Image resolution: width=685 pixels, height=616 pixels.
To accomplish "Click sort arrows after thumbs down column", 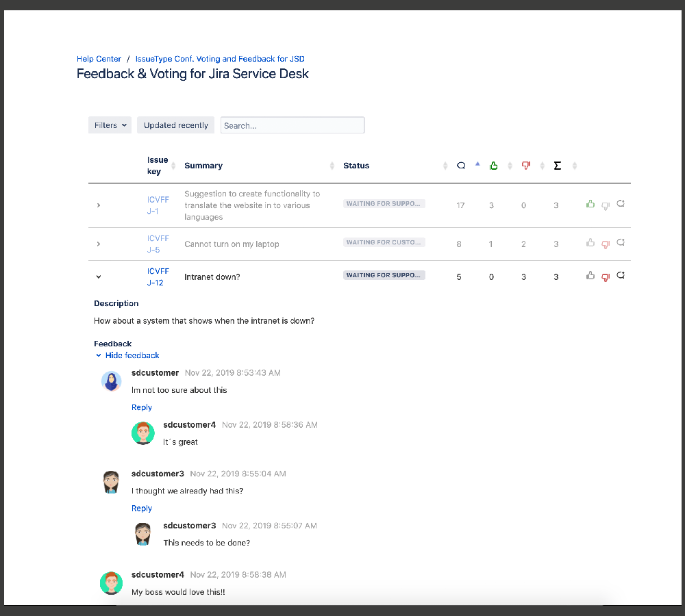I will pos(542,166).
